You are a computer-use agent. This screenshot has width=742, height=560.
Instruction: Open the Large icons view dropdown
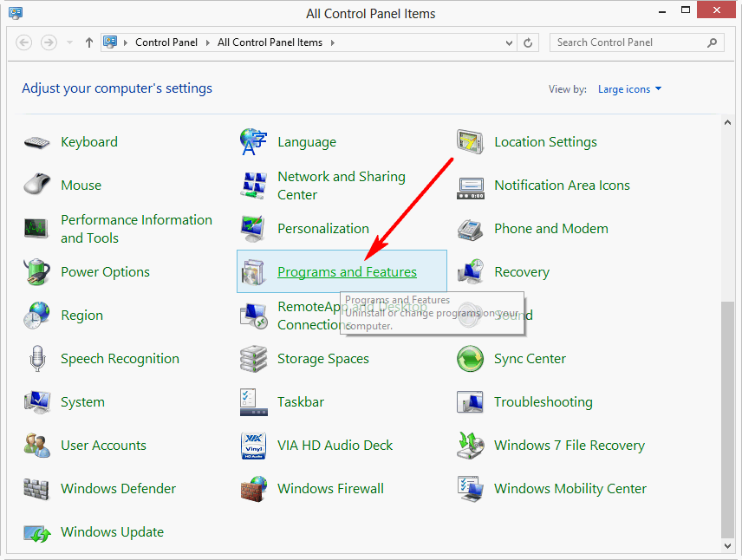pyautogui.click(x=629, y=89)
